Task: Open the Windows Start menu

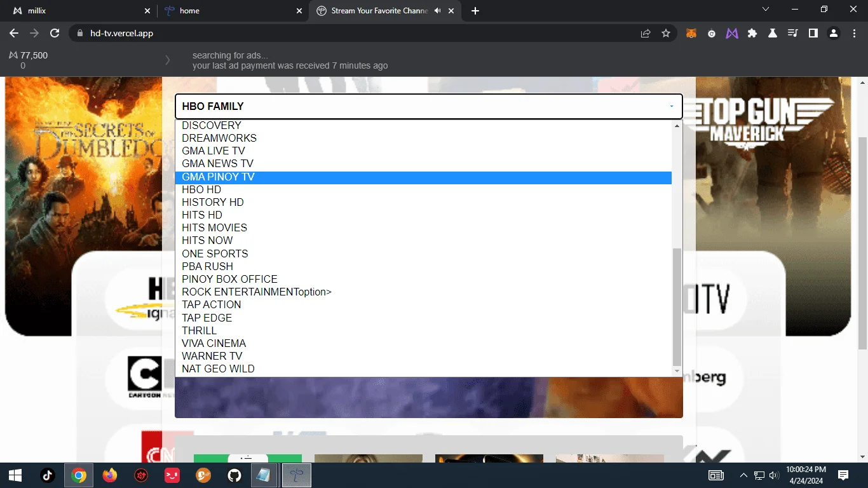Action: pyautogui.click(x=15, y=475)
